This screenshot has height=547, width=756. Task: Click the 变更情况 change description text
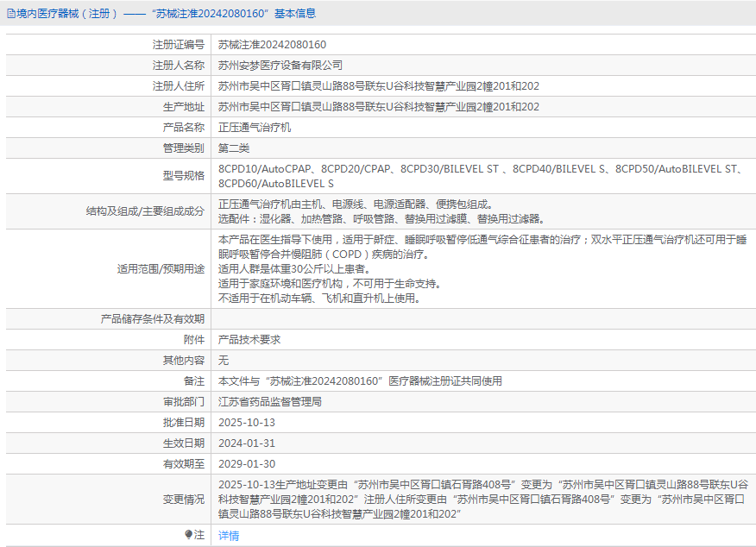point(483,500)
